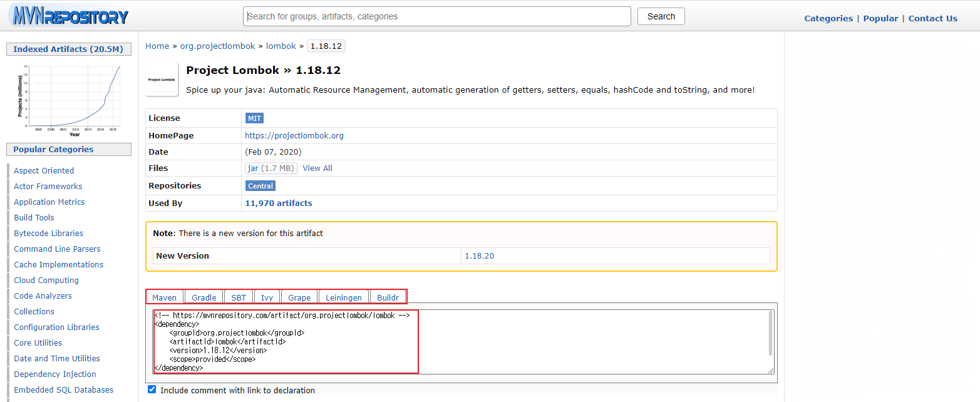Screen dimensions: 980x402
Task: Open the Cloud Computing category
Action: click(x=46, y=280)
